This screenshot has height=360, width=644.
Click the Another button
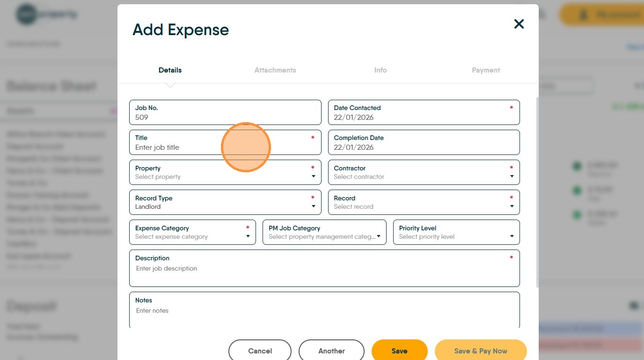coord(331,351)
